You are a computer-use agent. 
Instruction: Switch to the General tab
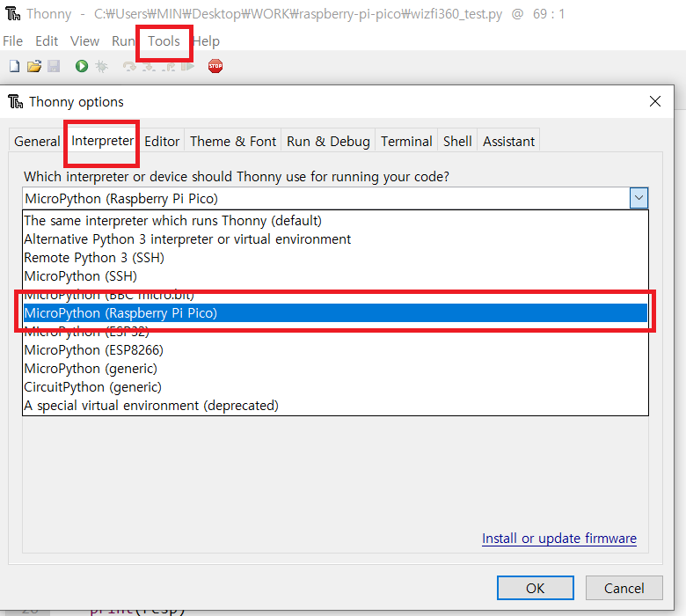click(x=37, y=142)
